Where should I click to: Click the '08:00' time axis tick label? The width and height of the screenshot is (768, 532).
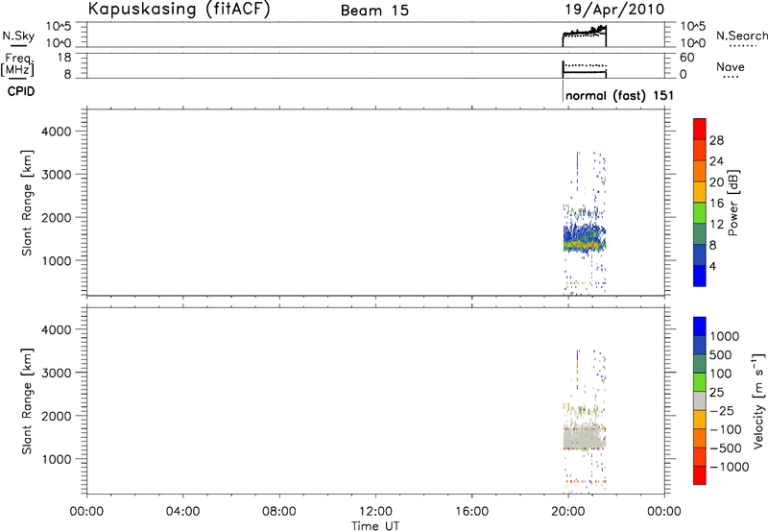tap(278, 512)
